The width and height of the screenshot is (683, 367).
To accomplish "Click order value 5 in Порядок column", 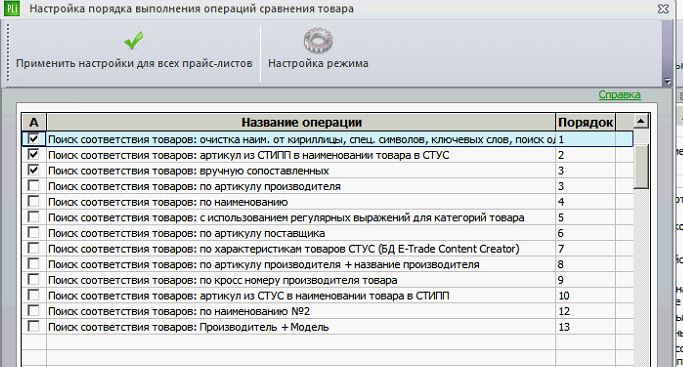I will 561,218.
